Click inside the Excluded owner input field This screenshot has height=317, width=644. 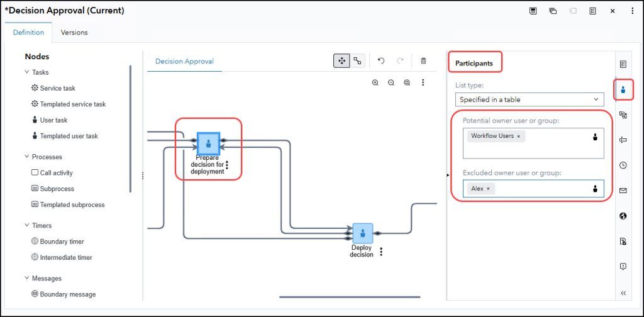click(533, 189)
